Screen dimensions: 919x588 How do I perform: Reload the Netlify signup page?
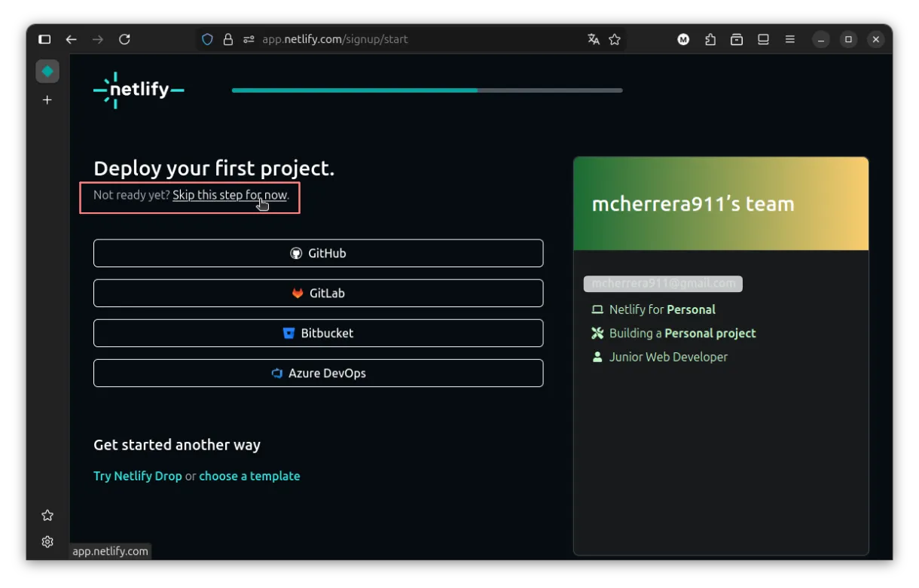(x=125, y=39)
